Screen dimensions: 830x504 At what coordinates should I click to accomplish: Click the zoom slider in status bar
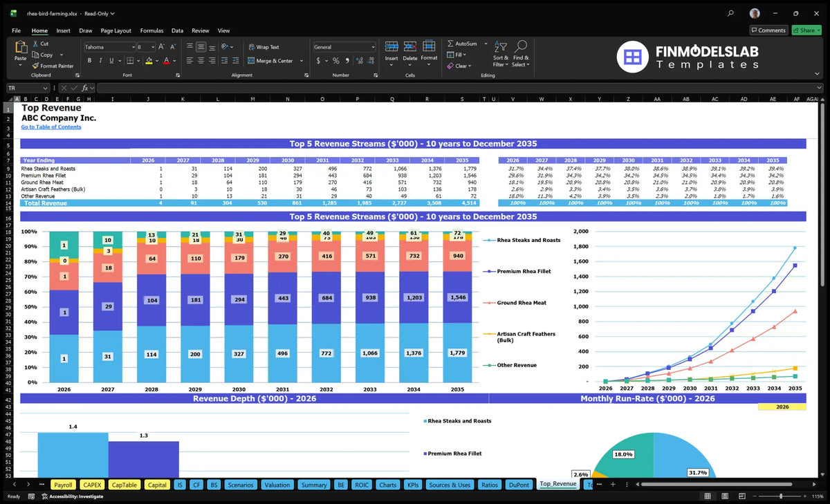780,496
